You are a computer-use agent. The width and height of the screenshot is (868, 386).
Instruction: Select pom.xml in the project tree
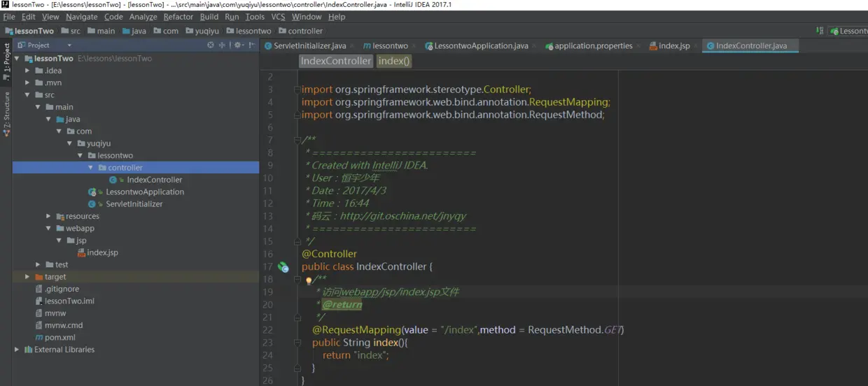point(59,337)
